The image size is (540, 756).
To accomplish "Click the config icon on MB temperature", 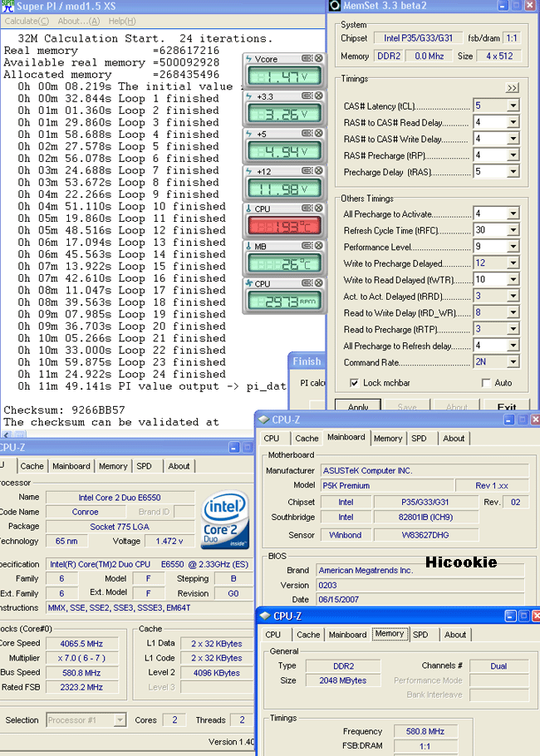I will (307, 246).
